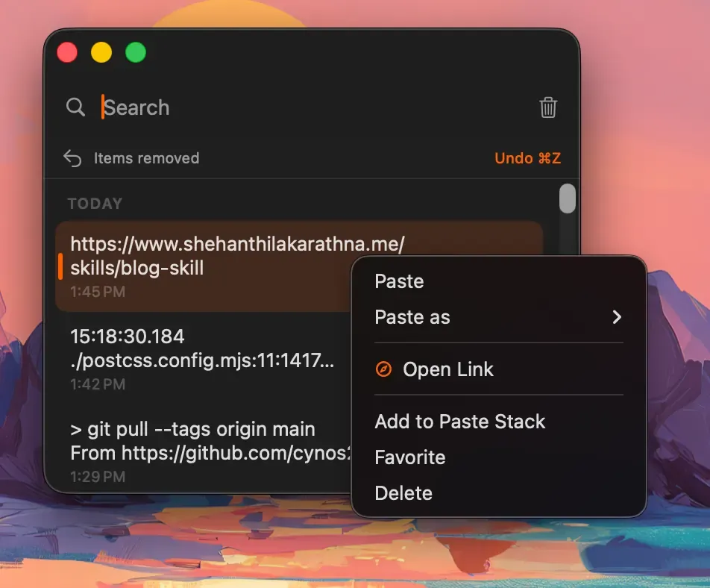
Task: Click the 1:29 PM timestamp
Action: click(x=98, y=477)
